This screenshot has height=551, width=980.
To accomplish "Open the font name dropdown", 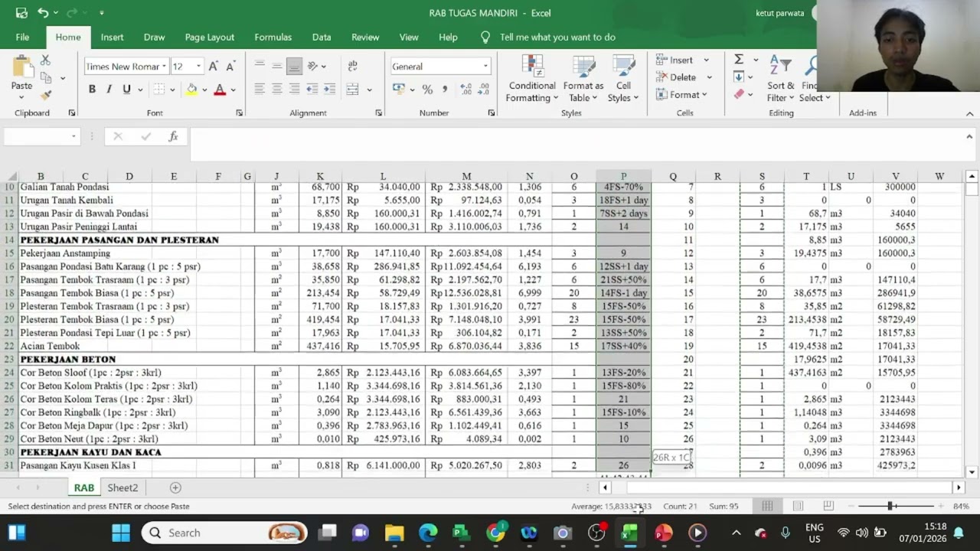I will 164,67.
